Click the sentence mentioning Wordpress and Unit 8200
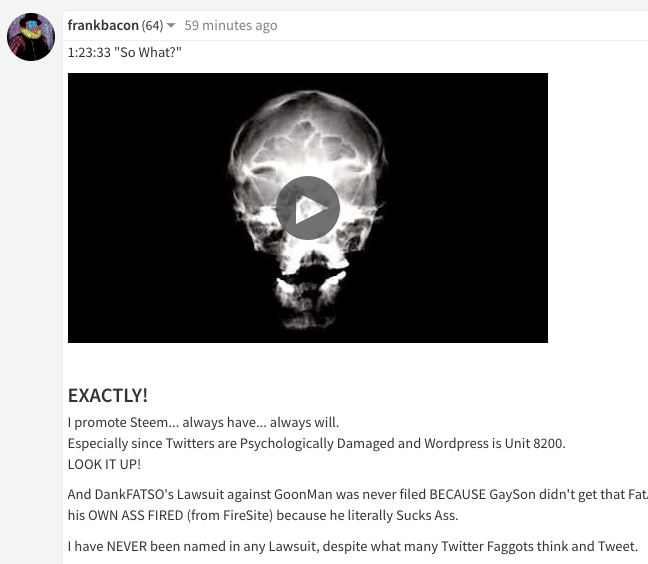The width and height of the screenshot is (648, 564). point(317,443)
